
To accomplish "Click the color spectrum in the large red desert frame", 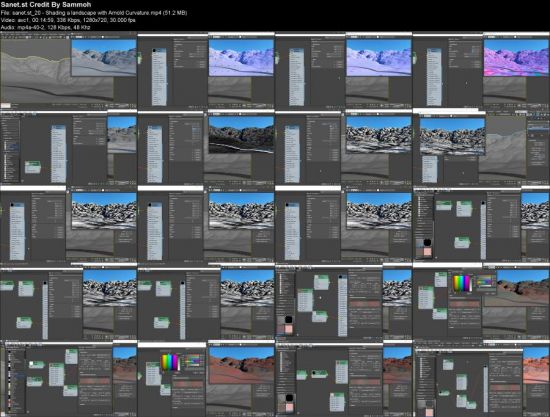I will 170,363.
